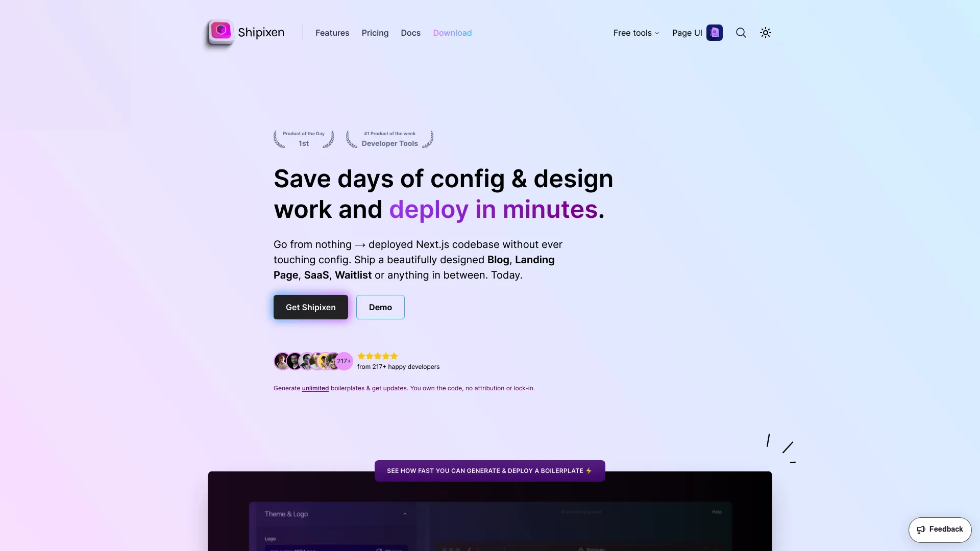The width and height of the screenshot is (980, 551).
Task: Toggle light/dark mode icon
Action: pos(765,32)
